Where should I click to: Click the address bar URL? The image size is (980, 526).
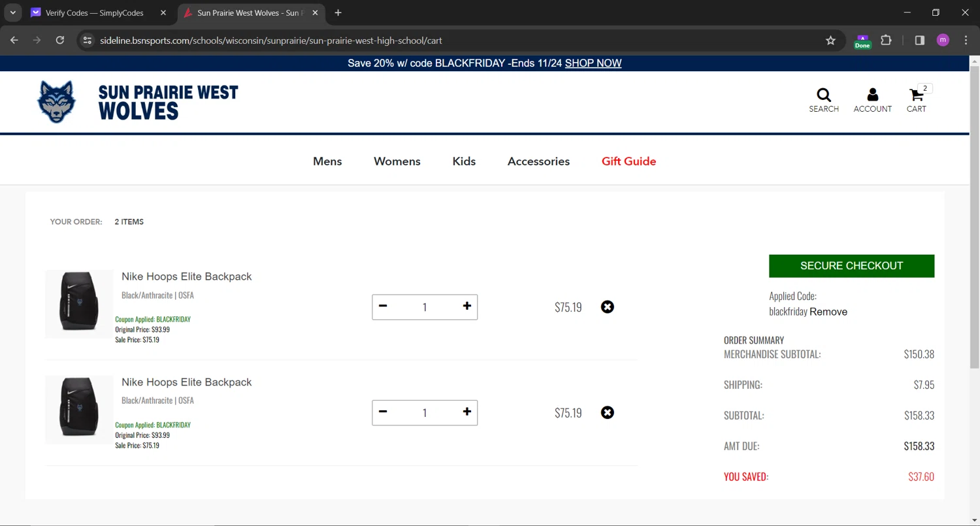click(x=271, y=41)
